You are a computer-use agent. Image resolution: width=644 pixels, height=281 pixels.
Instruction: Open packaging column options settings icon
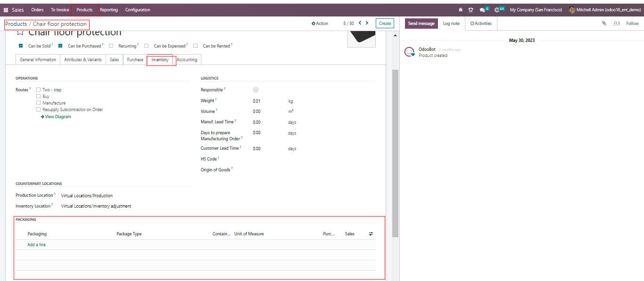coord(371,234)
